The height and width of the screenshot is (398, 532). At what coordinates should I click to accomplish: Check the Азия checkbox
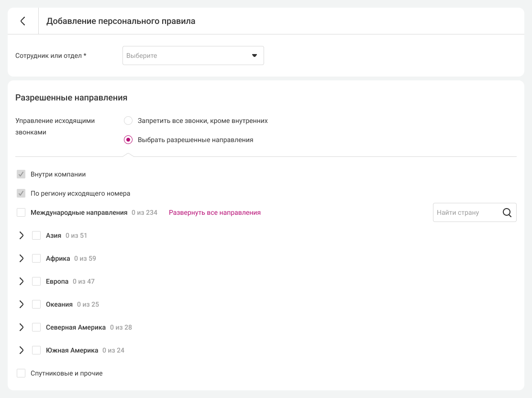coord(36,235)
